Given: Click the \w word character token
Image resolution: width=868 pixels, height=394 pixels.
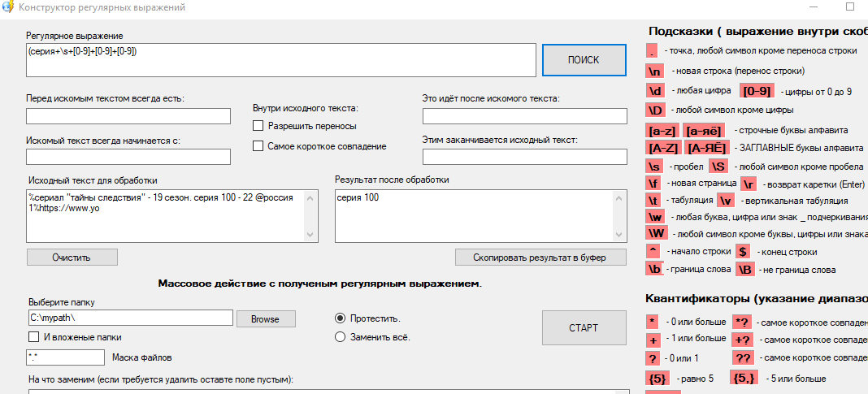Looking at the screenshot, I should coord(655,216).
